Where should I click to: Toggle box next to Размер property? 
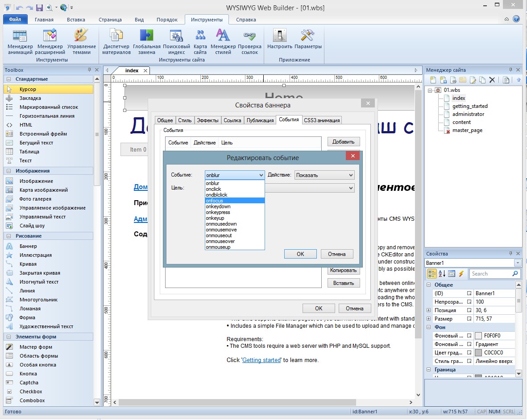[x=469, y=319]
